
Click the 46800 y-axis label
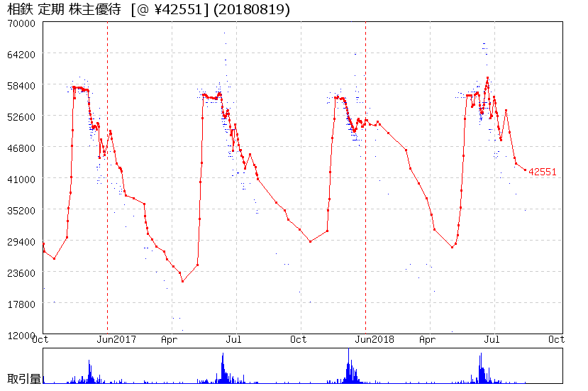pyautogui.click(x=21, y=148)
